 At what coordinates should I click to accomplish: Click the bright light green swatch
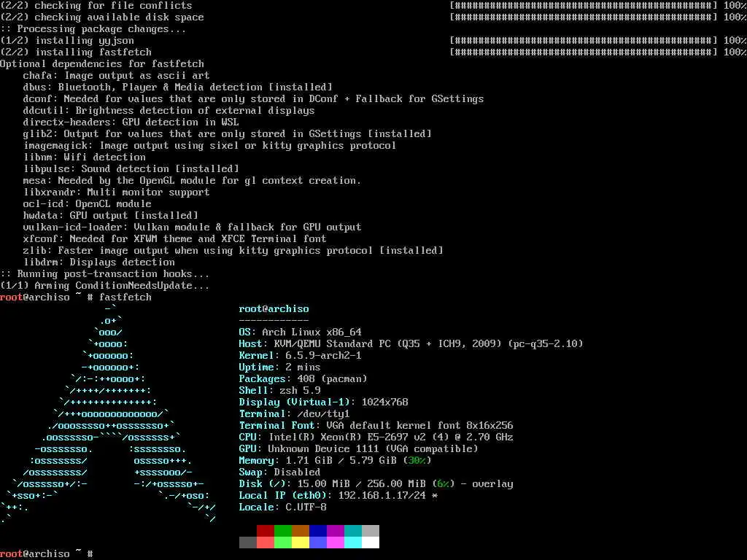click(x=283, y=542)
